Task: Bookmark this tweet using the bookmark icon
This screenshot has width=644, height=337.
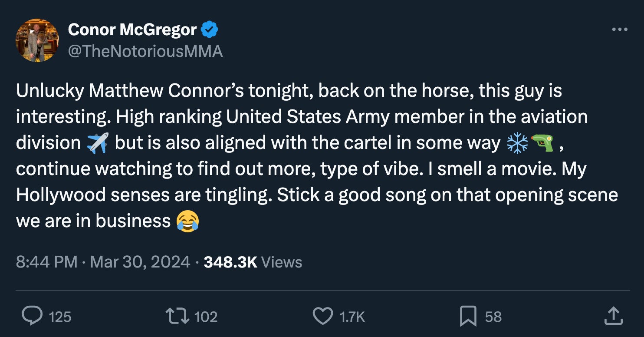Action: coord(468,316)
